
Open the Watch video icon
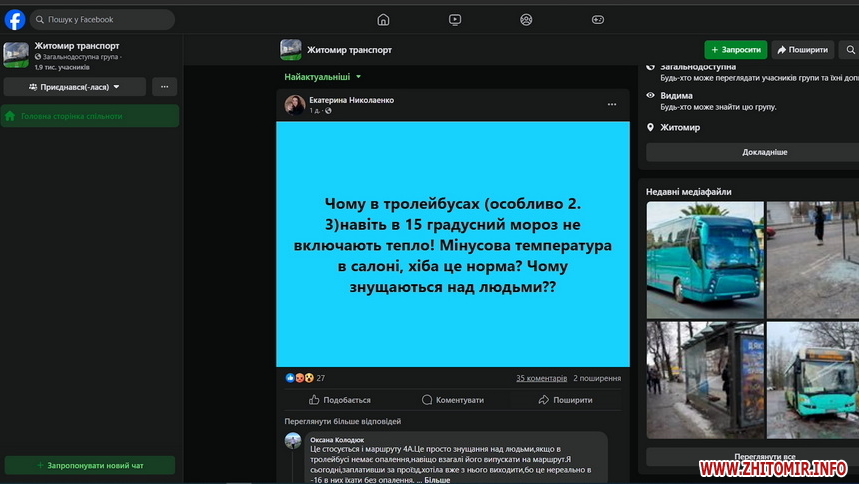[x=455, y=20]
